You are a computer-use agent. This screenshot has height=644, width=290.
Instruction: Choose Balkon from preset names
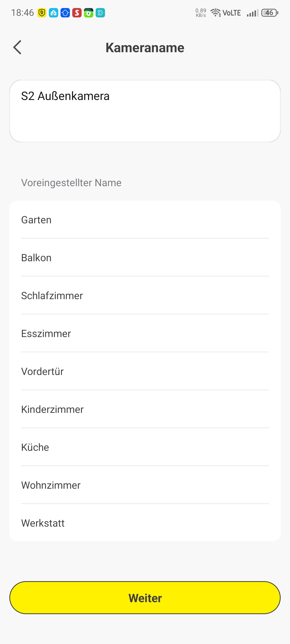145,258
